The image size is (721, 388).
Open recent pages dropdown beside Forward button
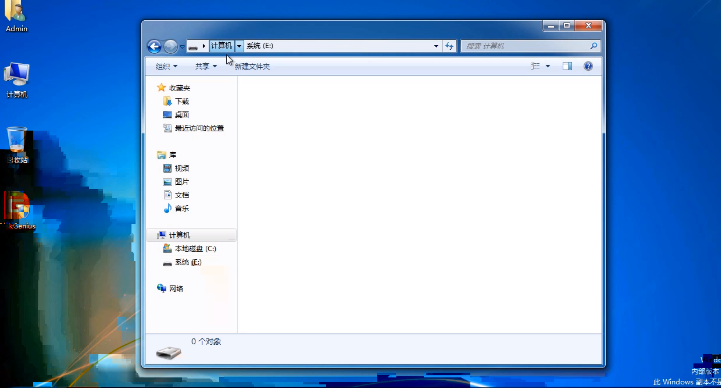coord(182,46)
